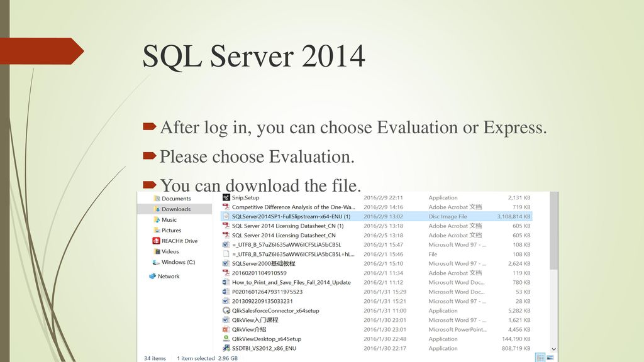Image resolution: width=644 pixels, height=362 pixels.
Task: Click the size value 808,719 KB
Action: [x=516, y=348]
